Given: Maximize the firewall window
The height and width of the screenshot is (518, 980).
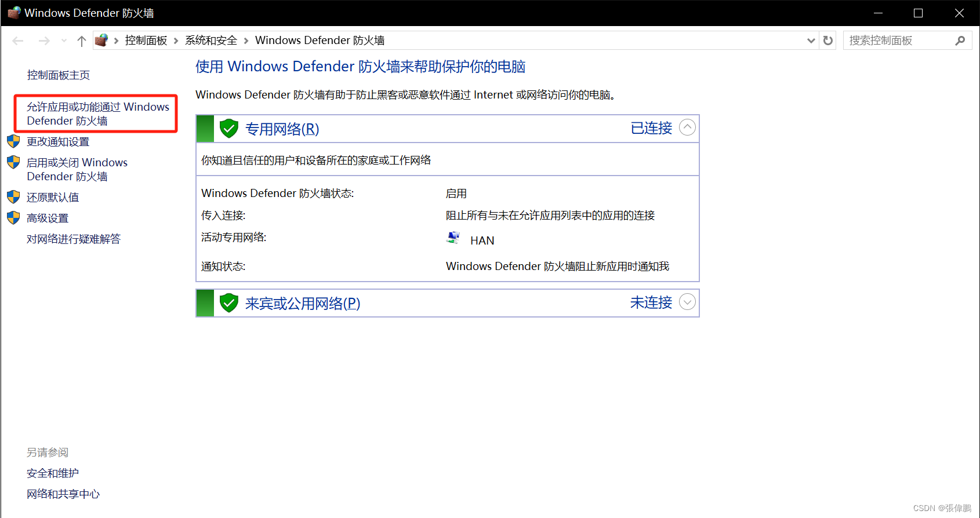Looking at the screenshot, I should coord(919,13).
